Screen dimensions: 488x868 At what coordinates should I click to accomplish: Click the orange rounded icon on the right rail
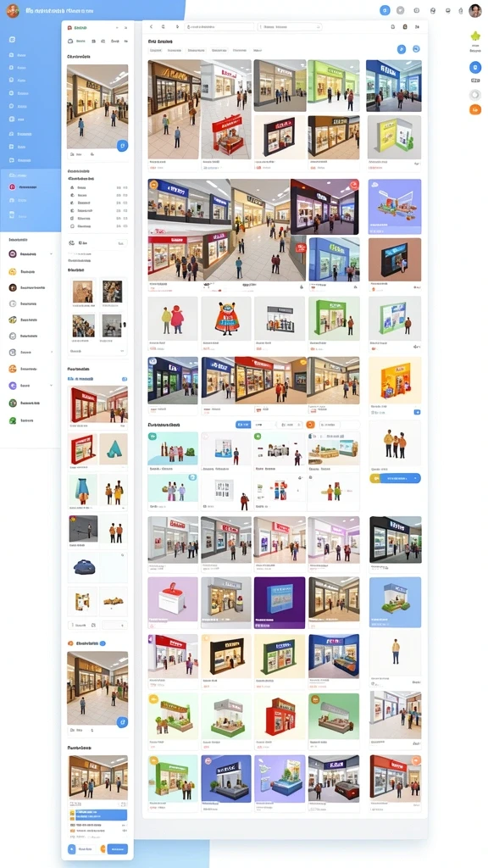click(x=474, y=109)
